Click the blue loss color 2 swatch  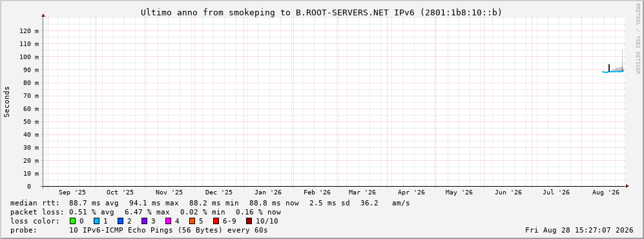[120, 221]
